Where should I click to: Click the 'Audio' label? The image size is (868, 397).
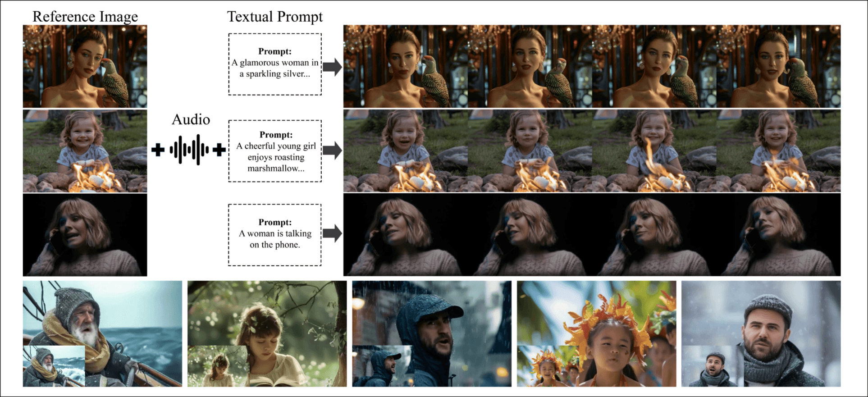[191, 119]
